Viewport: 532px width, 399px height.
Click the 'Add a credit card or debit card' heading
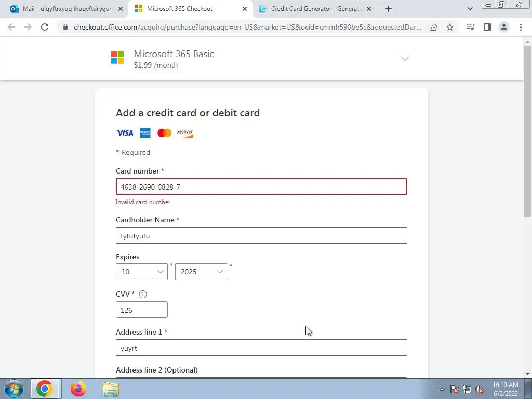coord(188,113)
